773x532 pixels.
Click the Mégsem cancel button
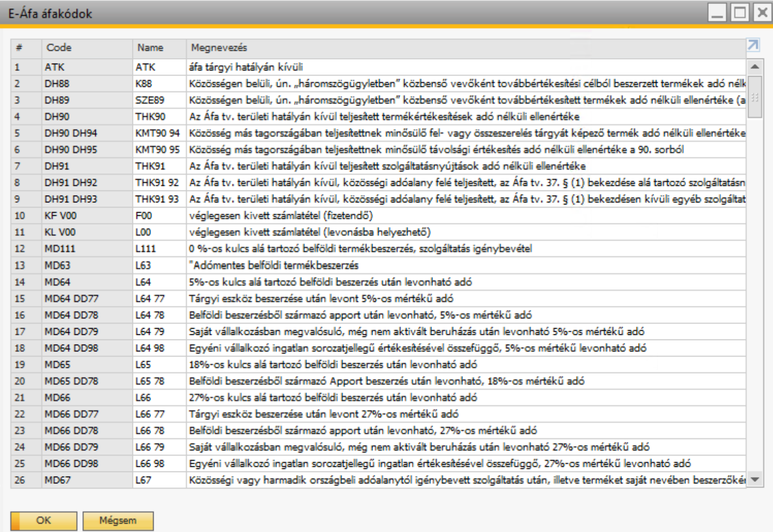[118, 521]
